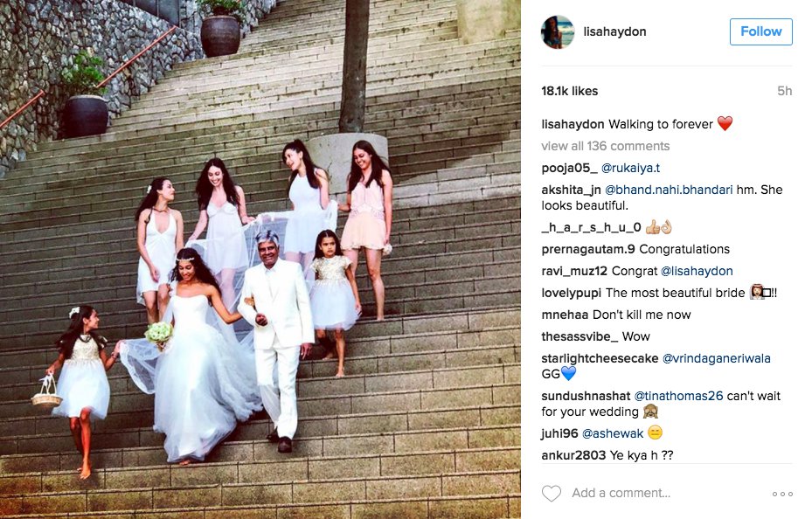
Task: Open the wedding photo on stairs
Action: point(260,259)
